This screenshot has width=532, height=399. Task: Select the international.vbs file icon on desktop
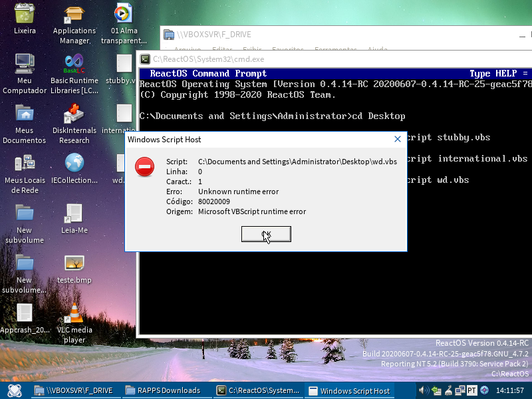124,113
